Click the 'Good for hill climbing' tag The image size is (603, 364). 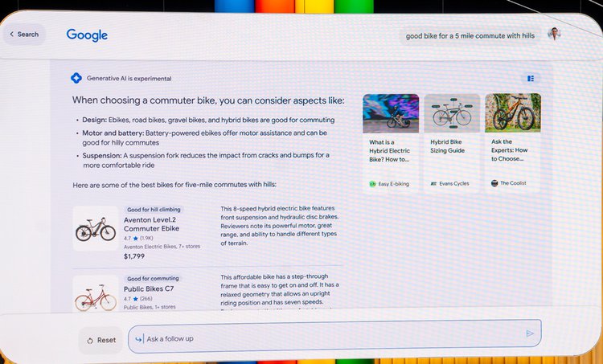coord(154,210)
